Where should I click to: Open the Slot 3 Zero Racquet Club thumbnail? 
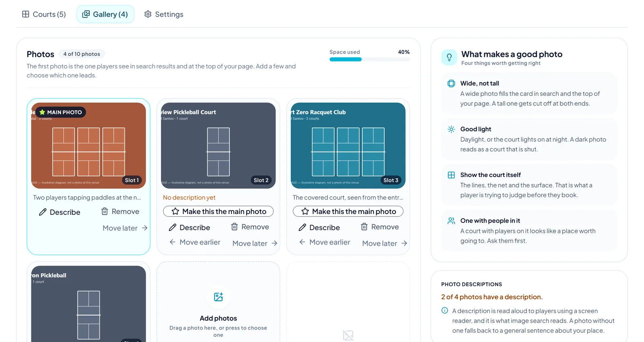point(348,146)
